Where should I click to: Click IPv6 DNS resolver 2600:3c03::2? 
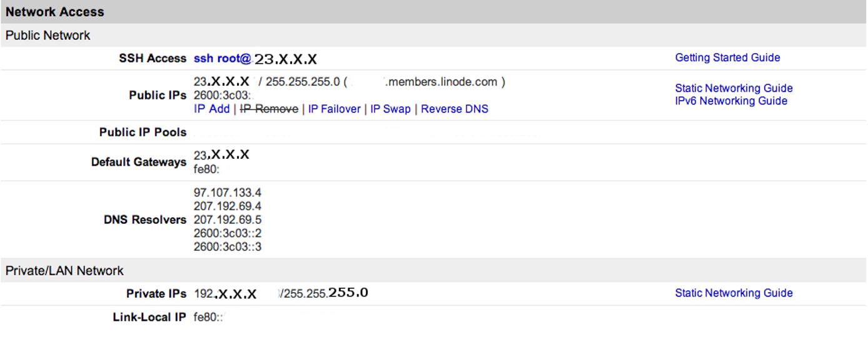tap(228, 233)
